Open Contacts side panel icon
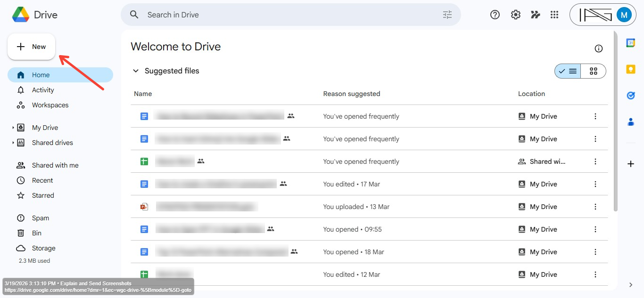The width and height of the screenshot is (644, 298). pos(631,122)
